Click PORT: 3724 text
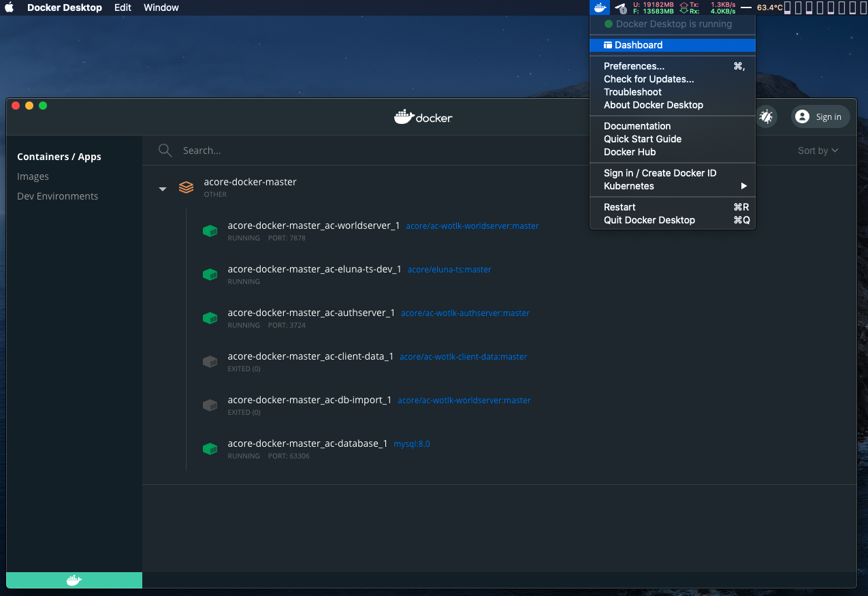868x596 pixels. pyautogui.click(x=287, y=326)
